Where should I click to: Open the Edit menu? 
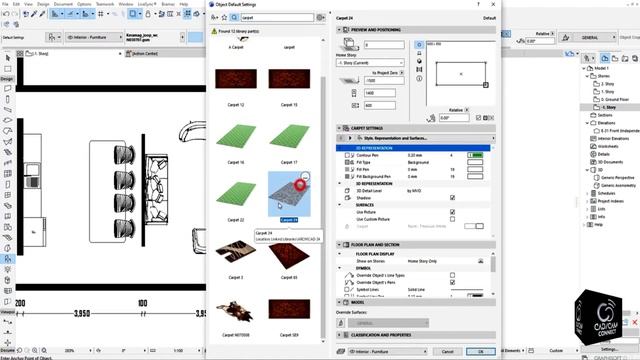(16, 4)
